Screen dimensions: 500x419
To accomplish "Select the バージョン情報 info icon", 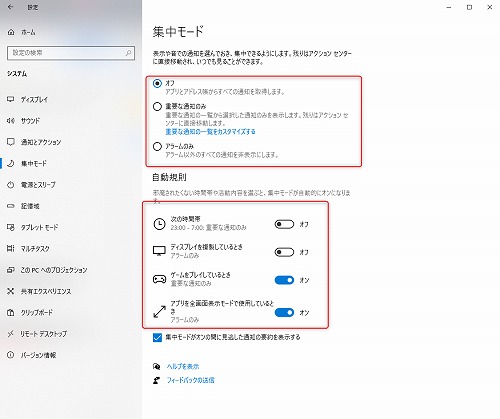I will [x=11, y=355].
